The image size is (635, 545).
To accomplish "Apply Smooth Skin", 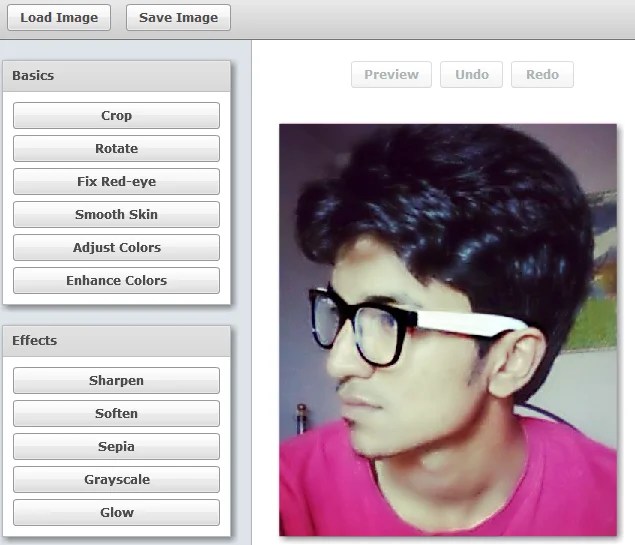I will point(116,214).
